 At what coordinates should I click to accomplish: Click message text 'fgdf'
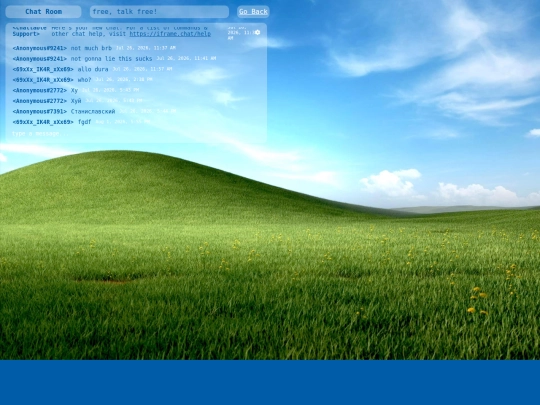point(84,122)
